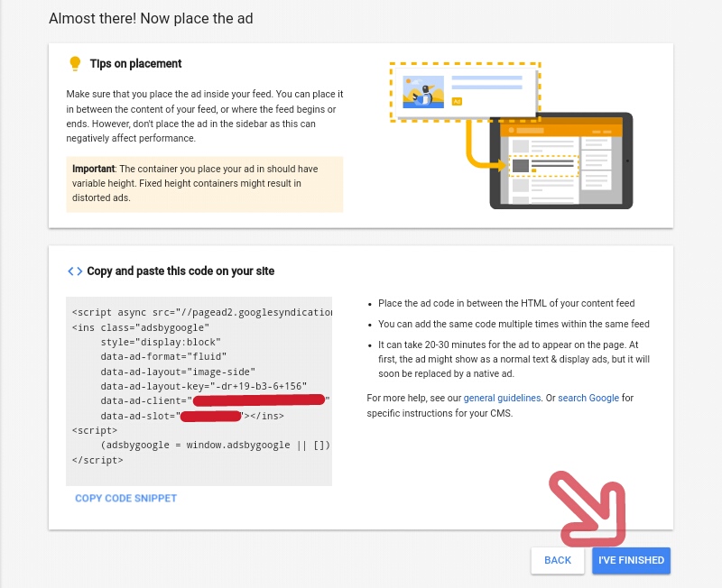Click the yellow Ad badge in the preview
This screenshot has width=722, height=588.
457,102
